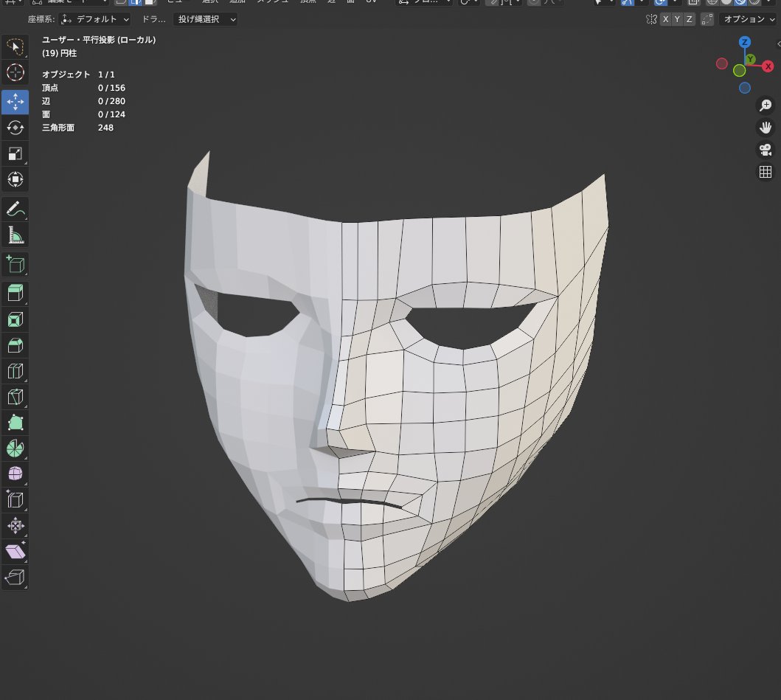Click the ユーザー・平行投影 (ローカル) view label

coord(99,40)
